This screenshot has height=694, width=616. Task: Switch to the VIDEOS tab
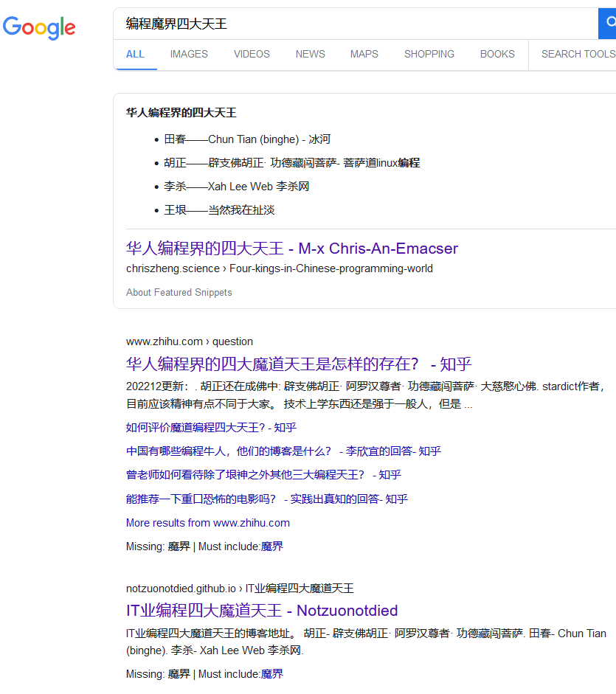[x=252, y=54]
